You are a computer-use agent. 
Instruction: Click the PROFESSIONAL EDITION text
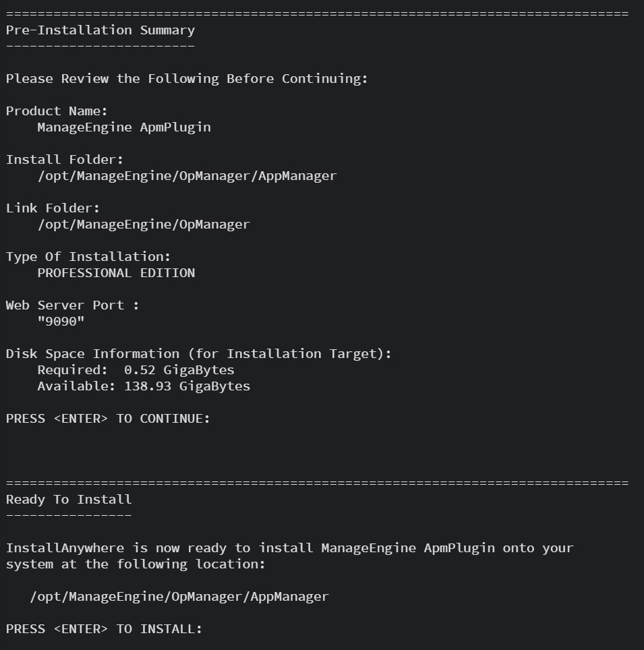click(116, 273)
